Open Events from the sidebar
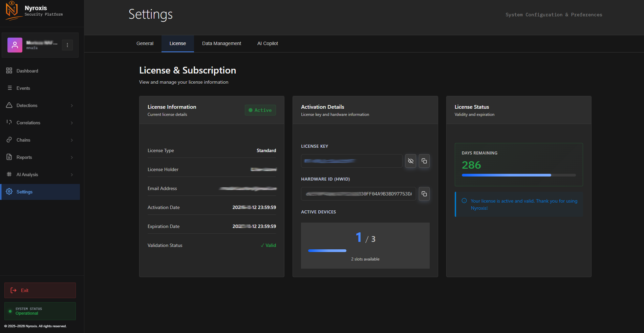This screenshot has height=333, width=644. [x=40, y=88]
